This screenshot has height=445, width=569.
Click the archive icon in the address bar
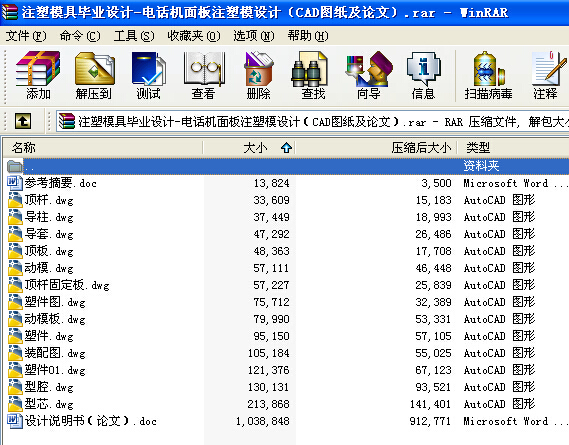point(67,121)
